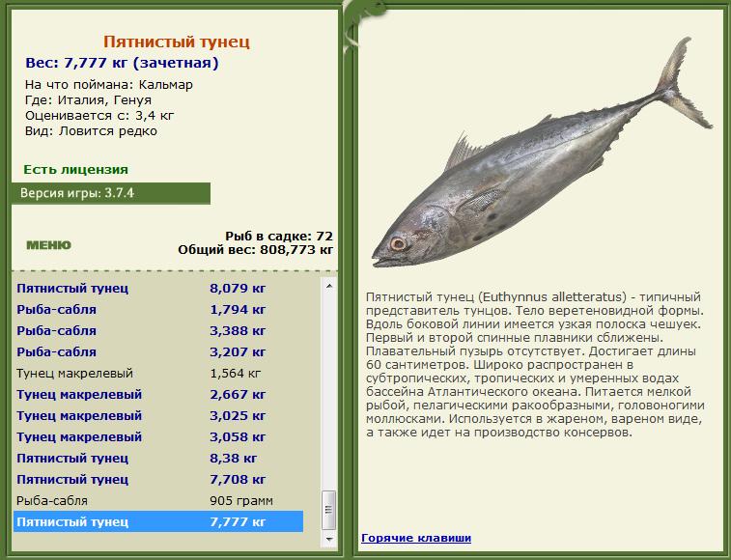Viewport: 731px width, 560px height.
Task: Click the Вес: 7,777 кг (зачетная) text
Action: (122, 63)
